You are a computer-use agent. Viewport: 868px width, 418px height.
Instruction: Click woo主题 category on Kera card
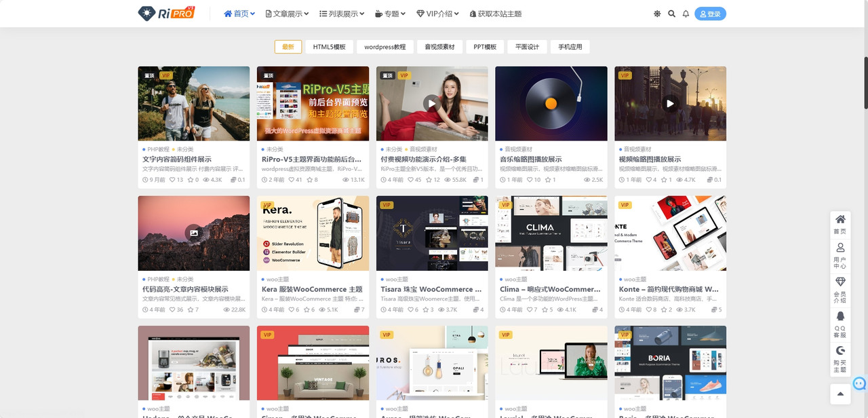[277, 279]
